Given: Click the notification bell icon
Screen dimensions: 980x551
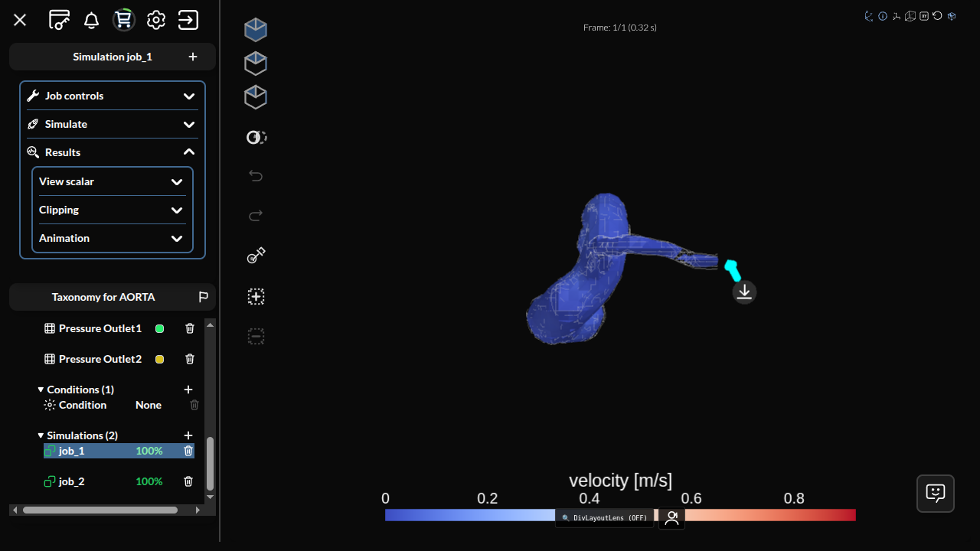Looking at the screenshot, I should click(91, 20).
